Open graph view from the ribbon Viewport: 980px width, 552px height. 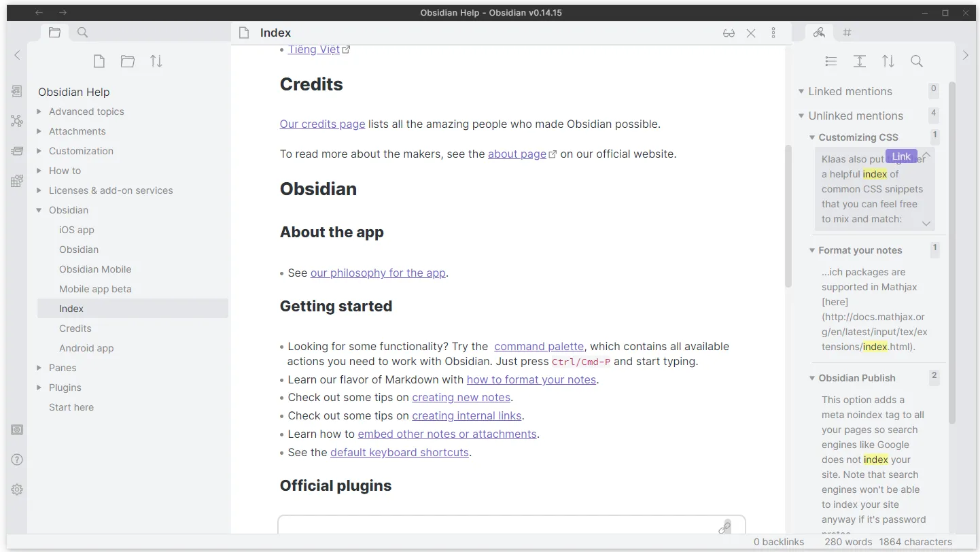[x=17, y=121]
